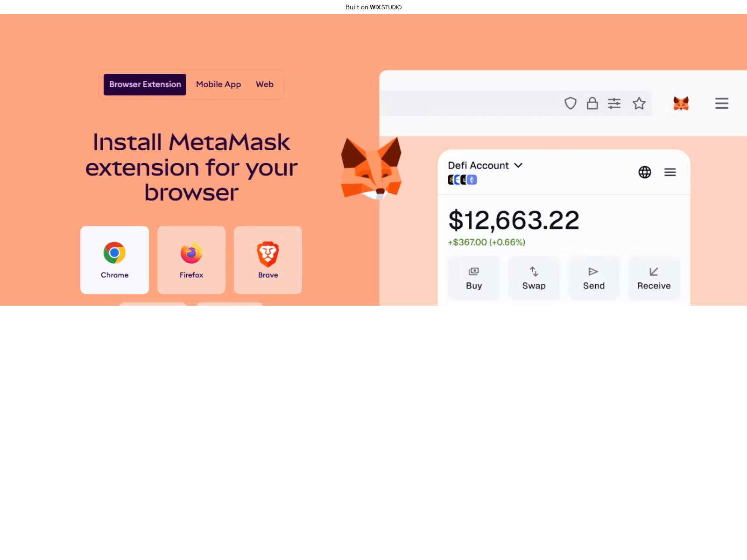Click the globe network icon
The width and height of the screenshot is (747, 560).
coord(645,172)
